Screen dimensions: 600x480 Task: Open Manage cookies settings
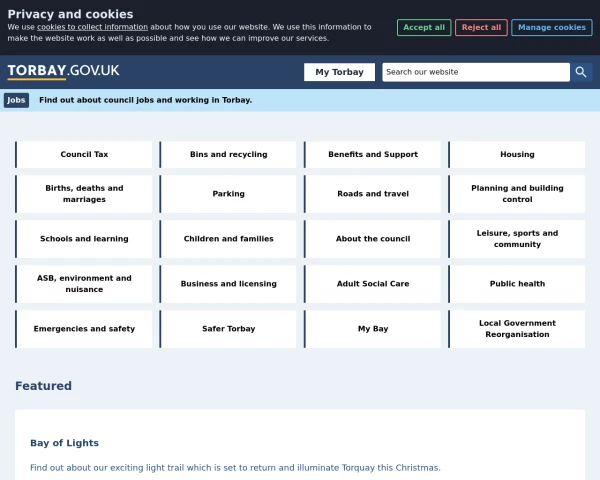pyautogui.click(x=551, y=27)
